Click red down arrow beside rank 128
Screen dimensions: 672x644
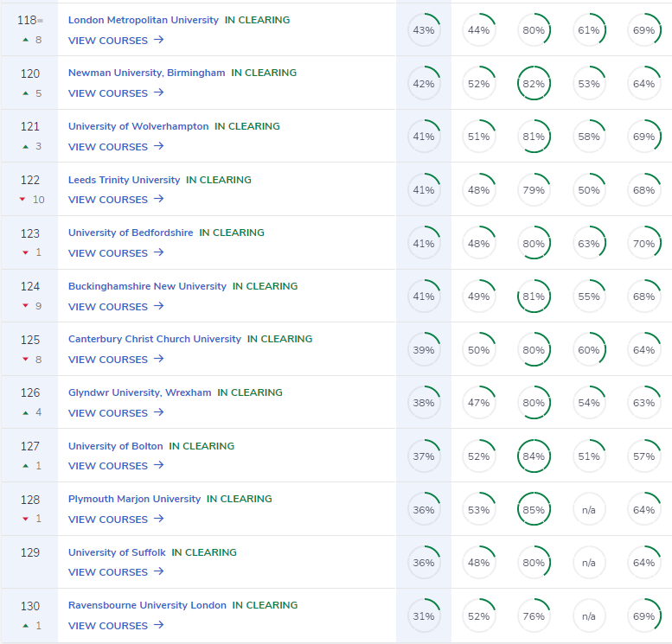(26, 519)
